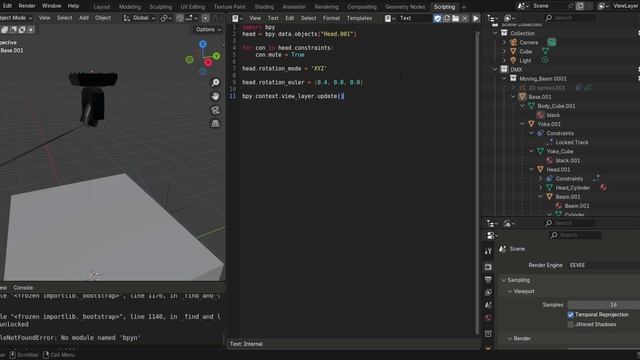
Task: Open the viewport Add menu
Action: click(x=84, y=18)
